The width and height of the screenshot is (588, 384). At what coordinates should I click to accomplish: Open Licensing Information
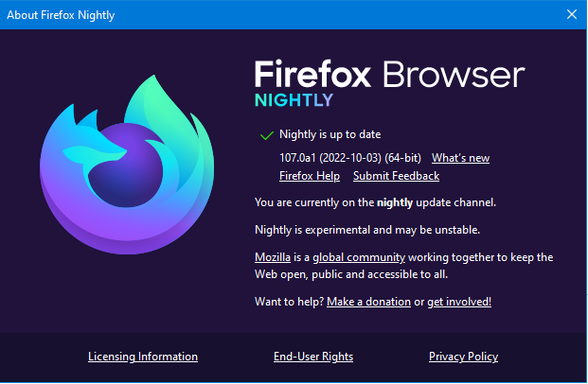pyautogui.click(x=143, y=357)
